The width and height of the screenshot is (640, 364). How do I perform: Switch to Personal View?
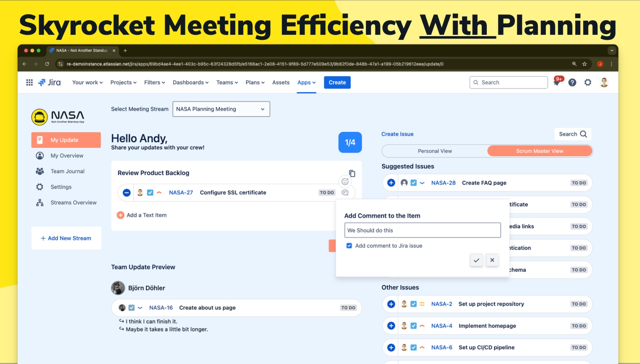434,151
